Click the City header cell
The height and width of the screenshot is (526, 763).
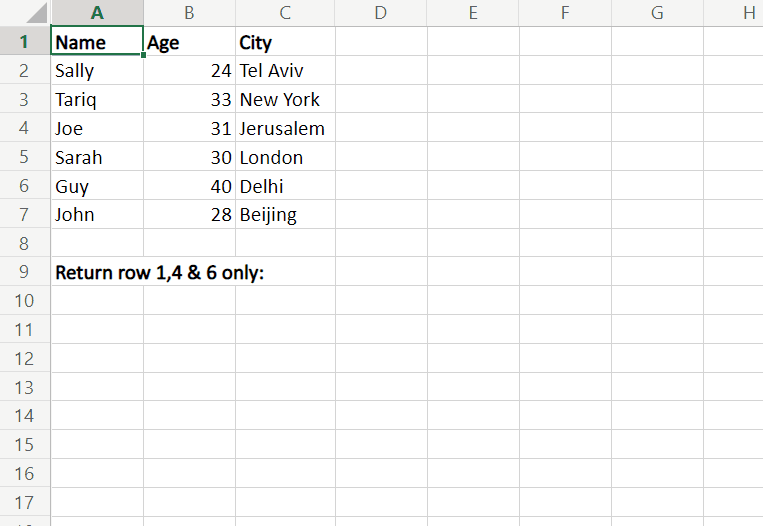click(x=285, y=43)
